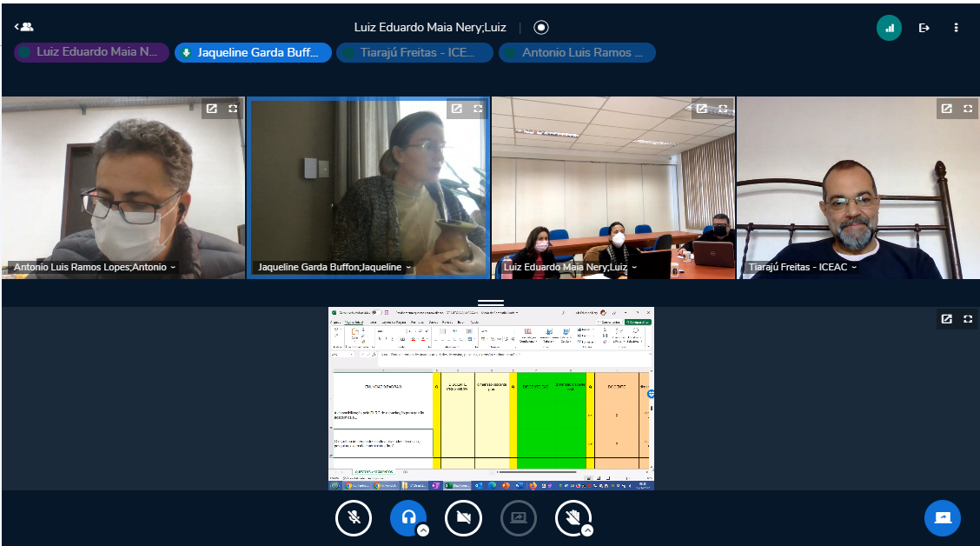Open the connection status indicator
Image resolution: width=980 pixels, height=546 pixels.
pyautogui.click(x=888, y=28)
